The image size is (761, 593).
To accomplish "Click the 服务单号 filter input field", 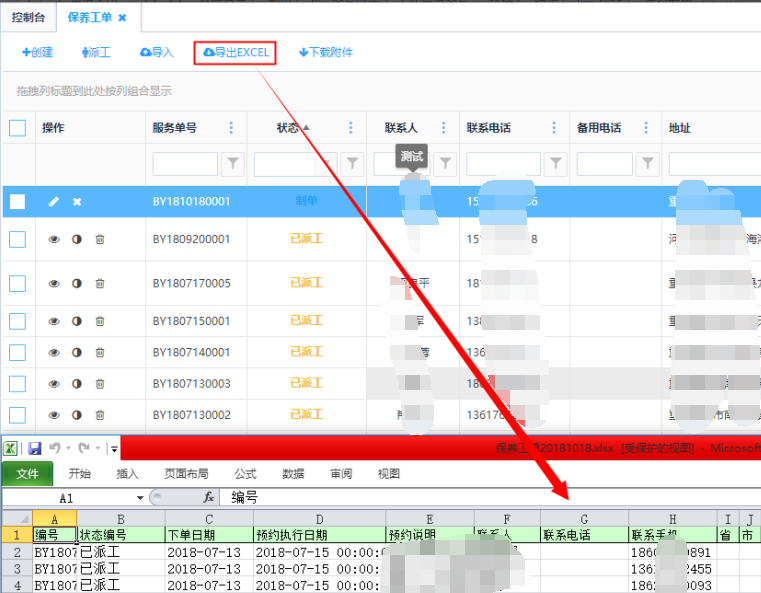I will [185, 163].
